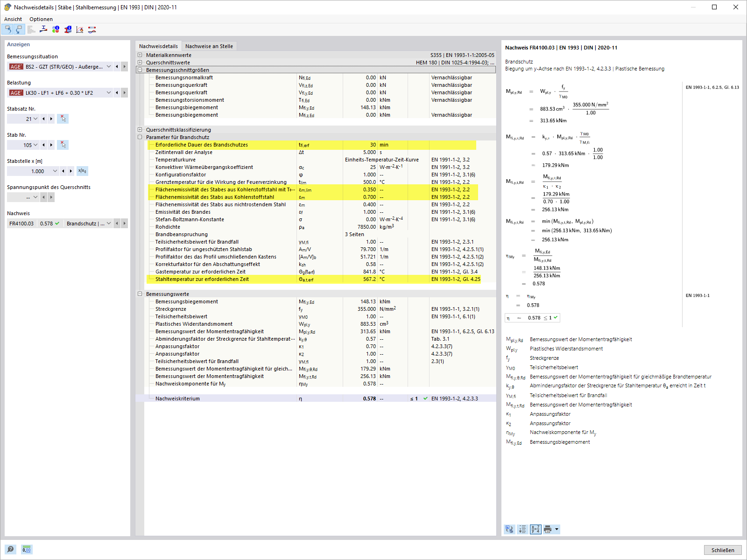
Task: Clear the Stab Nr. filter with red X
Action: coord(63,145)
